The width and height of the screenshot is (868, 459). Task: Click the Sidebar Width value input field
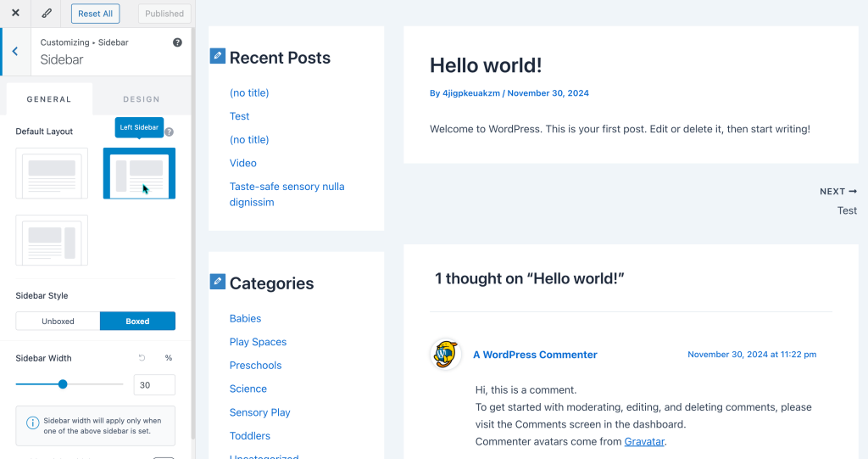point(154,385)
